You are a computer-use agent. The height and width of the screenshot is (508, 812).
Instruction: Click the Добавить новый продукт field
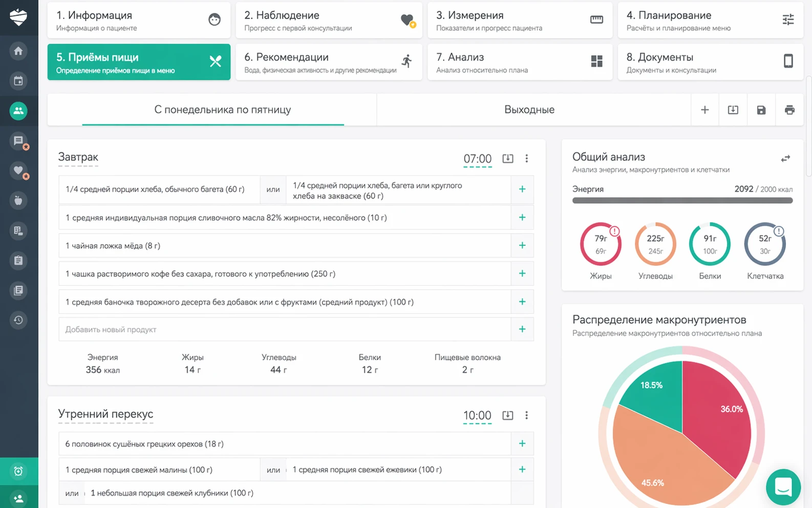285,329
